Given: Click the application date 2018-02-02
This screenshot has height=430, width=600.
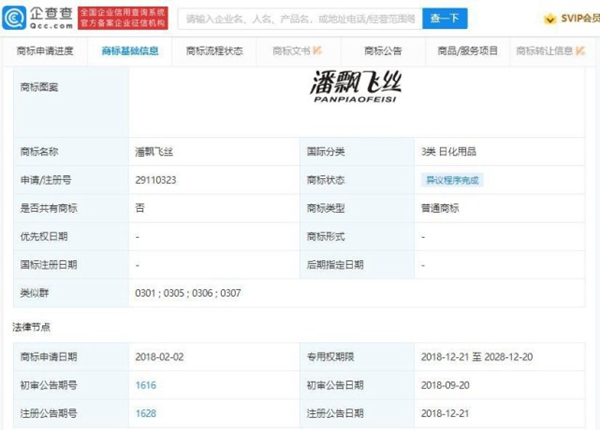Looking at the screenshot, I should tap(159, 357).
